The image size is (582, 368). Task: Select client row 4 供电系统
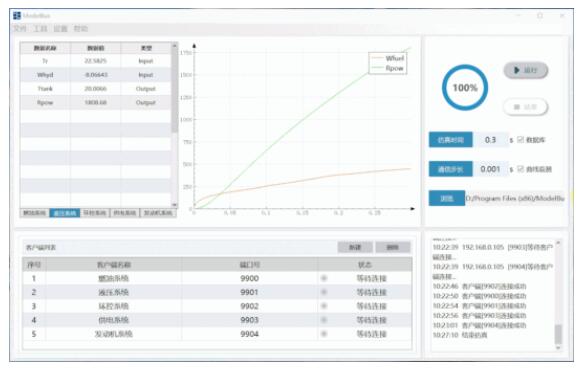click(217, 320)
